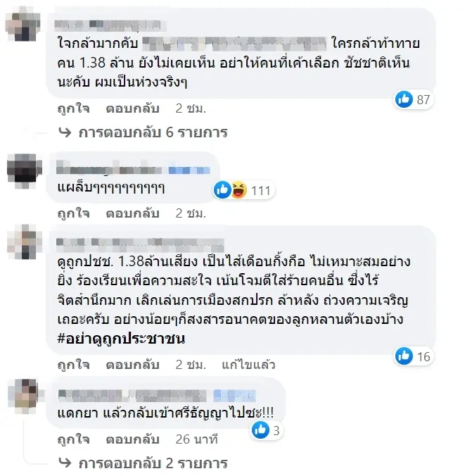This screenshot has width=472, height=476.
Task: Click the thumbs-up icon showing 16 reactions
Action: pyautogui.click(x=404, y=356)
